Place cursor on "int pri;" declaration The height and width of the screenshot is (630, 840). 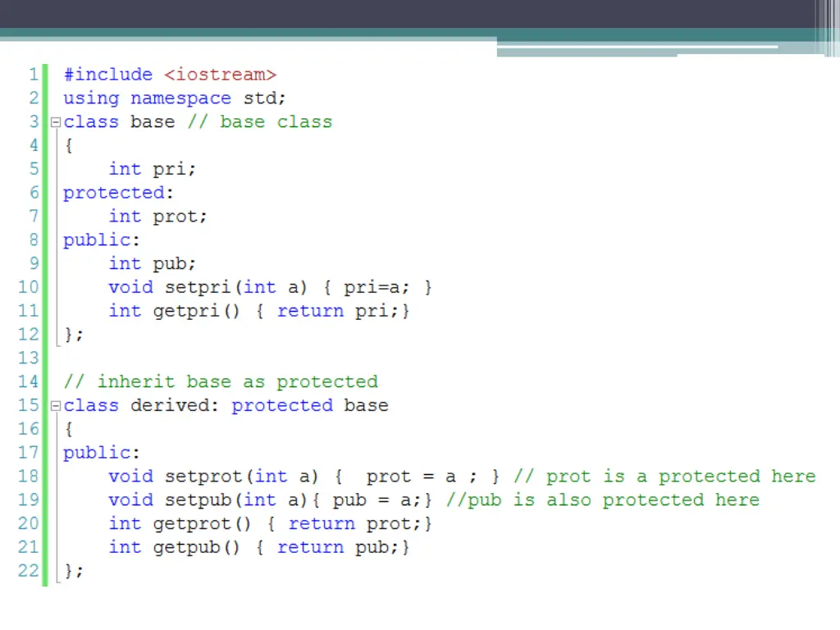[x=153, y=169]
